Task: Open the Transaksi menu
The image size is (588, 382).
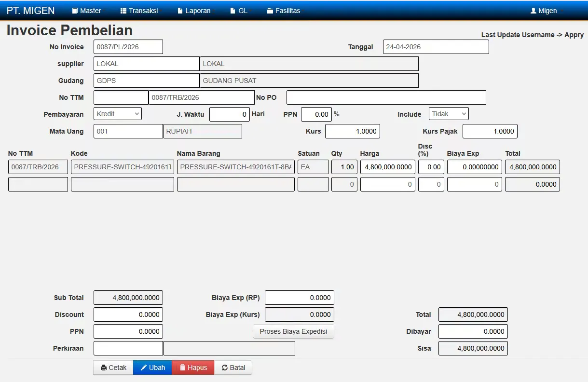Action: click(x=139, y=11)
